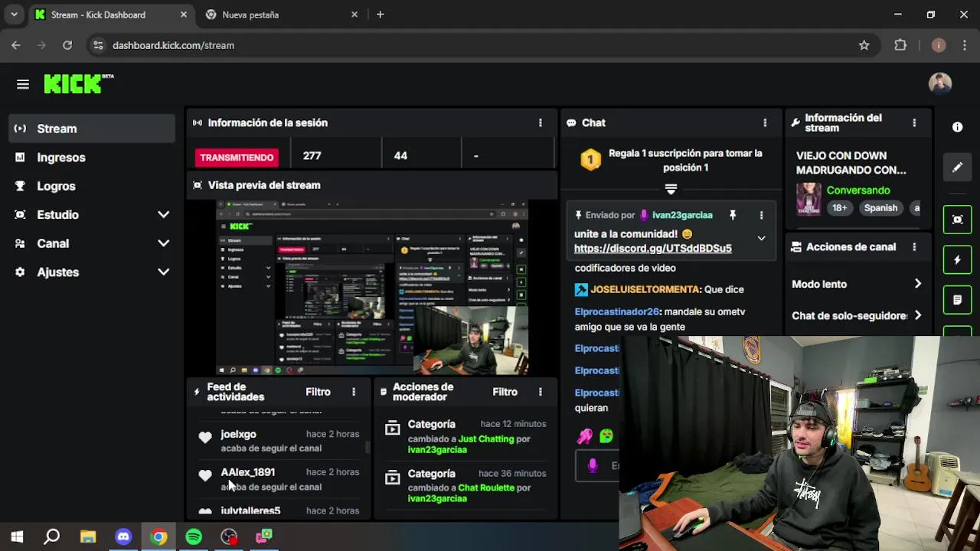The width and height of the screenshot is (980, 551).
Task: Click the heart icon next to AAlex_1891
Action: [205, 476]
